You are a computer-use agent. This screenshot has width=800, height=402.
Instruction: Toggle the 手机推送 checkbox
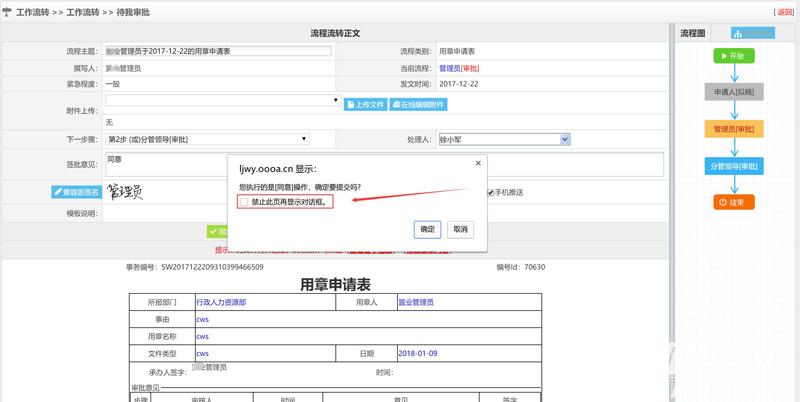(x=490, y=192)
